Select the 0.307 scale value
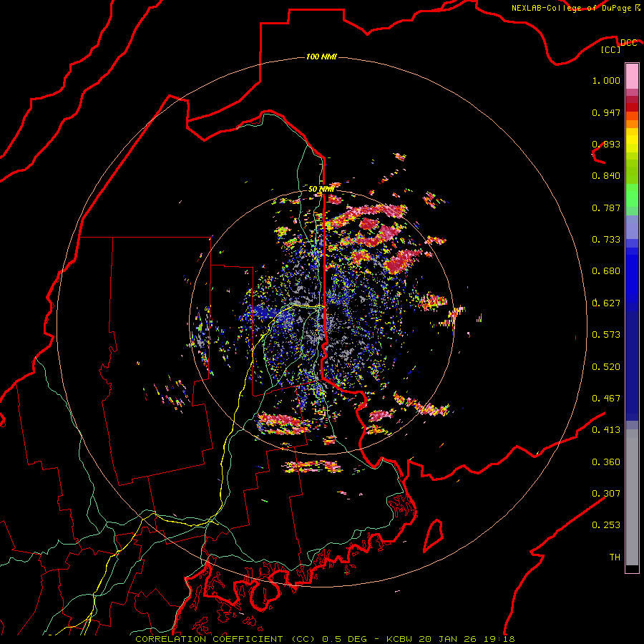This screenshot has width=644, height=644. click(606, 494)
